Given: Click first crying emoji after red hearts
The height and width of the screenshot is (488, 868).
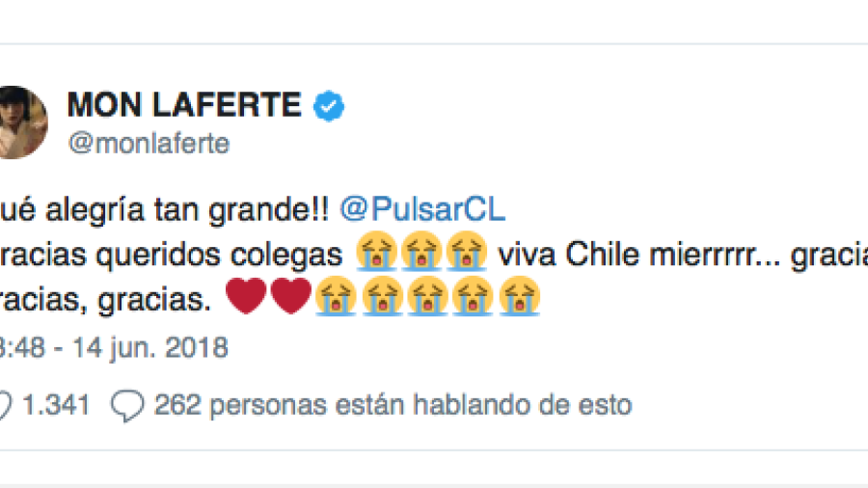Looking at the screenshot, I should (336, 298).
